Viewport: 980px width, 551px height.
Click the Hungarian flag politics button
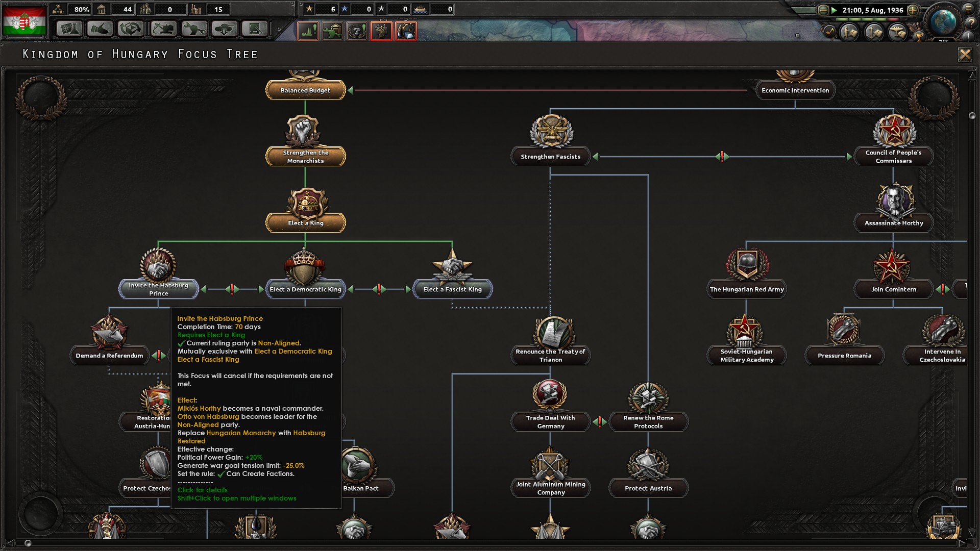(x=24, y=21)
